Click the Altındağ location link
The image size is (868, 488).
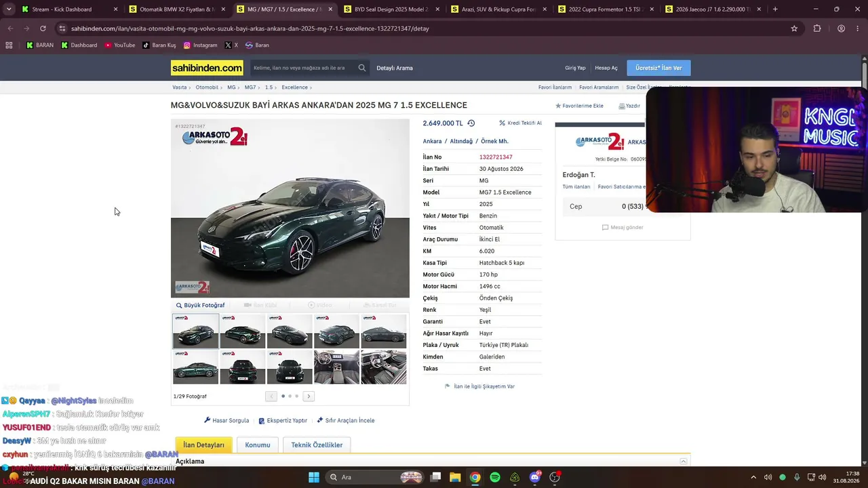[461, 142]
